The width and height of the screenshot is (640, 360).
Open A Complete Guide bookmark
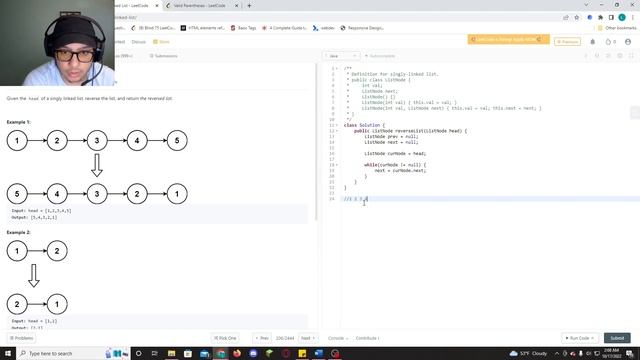click(284, 28)
